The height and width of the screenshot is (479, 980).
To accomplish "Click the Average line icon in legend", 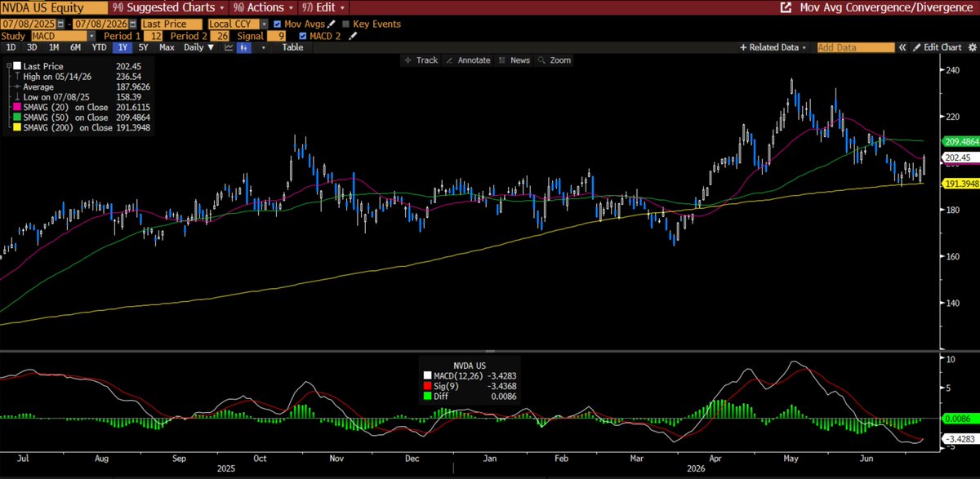I will click(x=17, y=86).
